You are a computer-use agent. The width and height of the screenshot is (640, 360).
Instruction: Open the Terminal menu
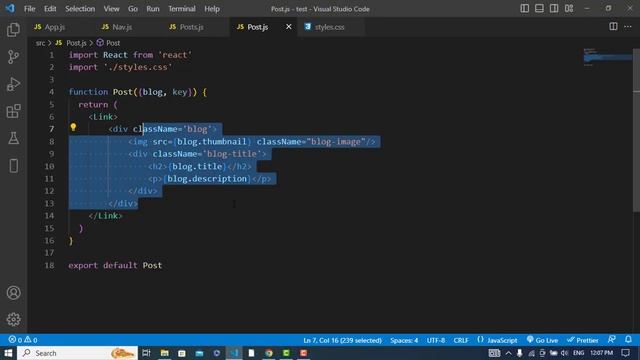pyautogui.click(x=182, y=9)
